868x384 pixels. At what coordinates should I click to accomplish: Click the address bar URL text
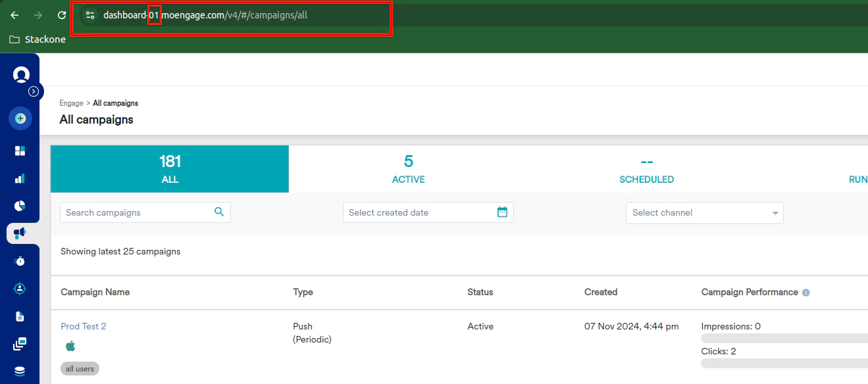point(205,15)
